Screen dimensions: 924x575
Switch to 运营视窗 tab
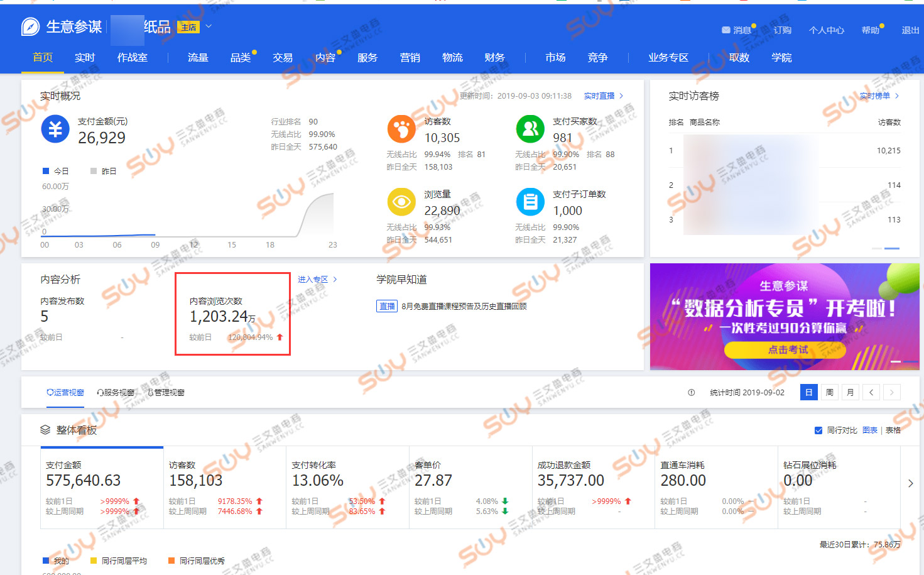click(65, 393)
